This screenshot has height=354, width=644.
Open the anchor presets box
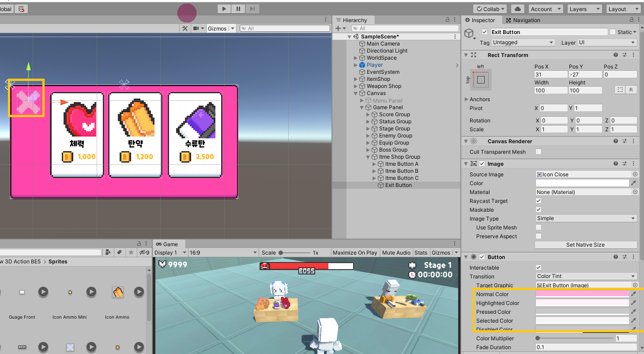pos(481,80)
